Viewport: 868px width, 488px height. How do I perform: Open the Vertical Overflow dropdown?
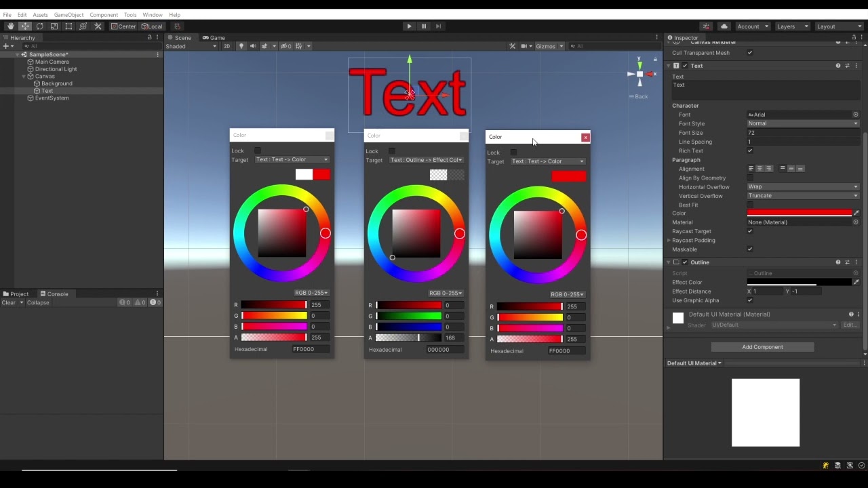tap(803, 196)
